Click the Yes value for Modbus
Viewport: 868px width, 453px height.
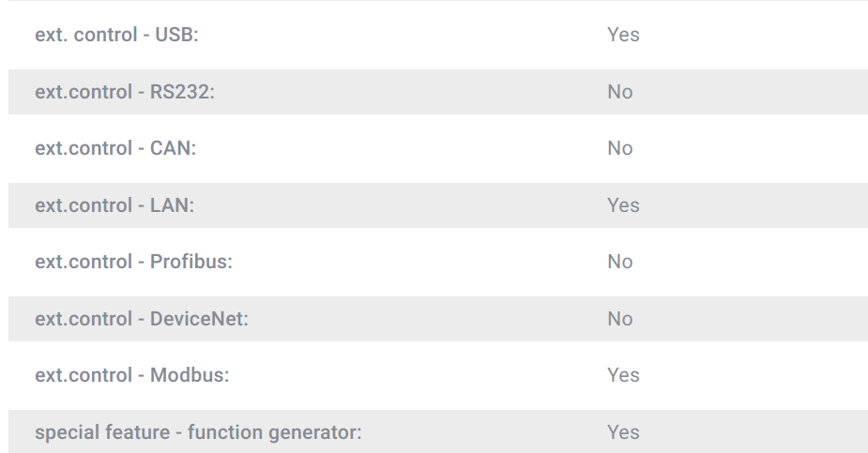pyautogui.click(x=623, y=375)
